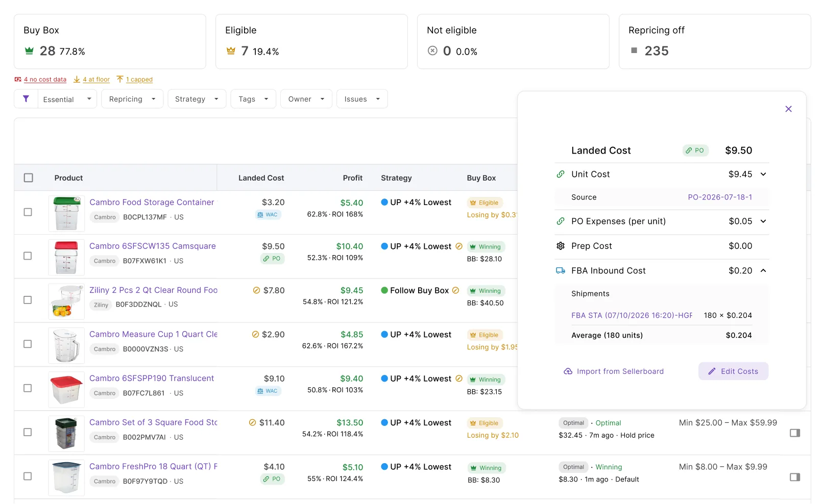Image resolution: width=825 pixels, height=504 pixels.
Task: Sort by the Buy Box column header
Action: 481,178
